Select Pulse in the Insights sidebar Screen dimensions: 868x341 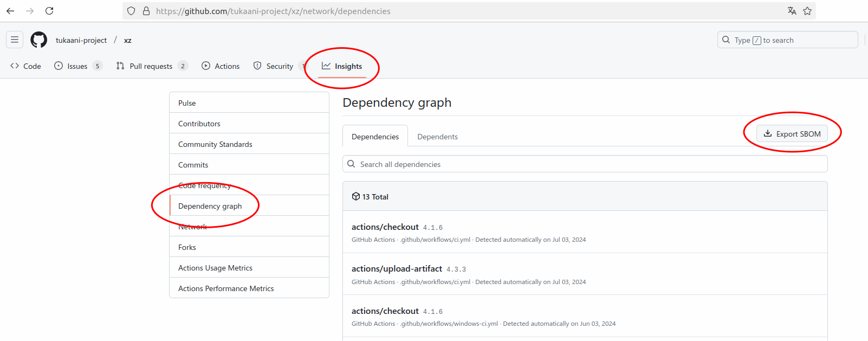pos(249,102)
